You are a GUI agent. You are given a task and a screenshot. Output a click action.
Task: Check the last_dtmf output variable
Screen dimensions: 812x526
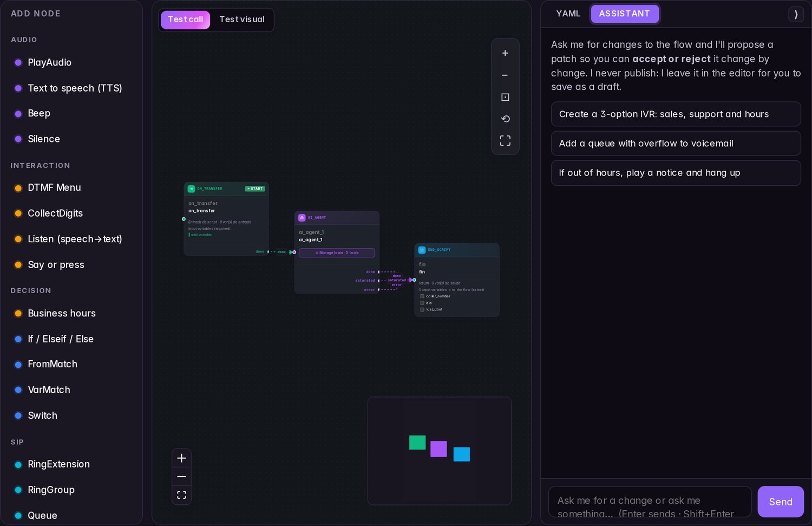pos(422,309)
